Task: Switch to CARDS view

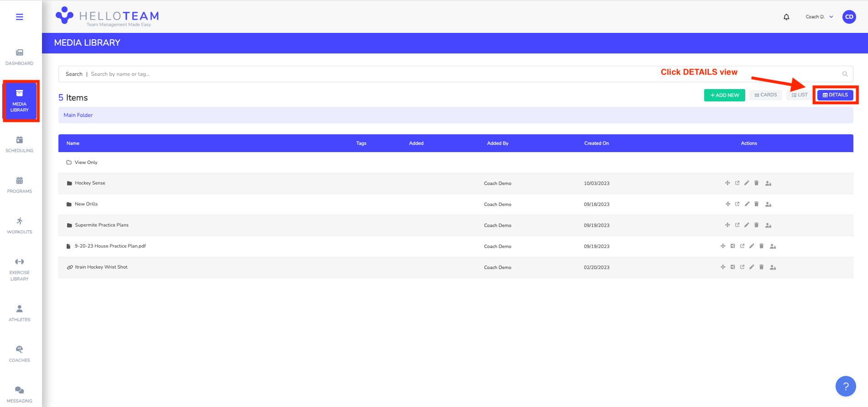Action: (x=765, y=95)
